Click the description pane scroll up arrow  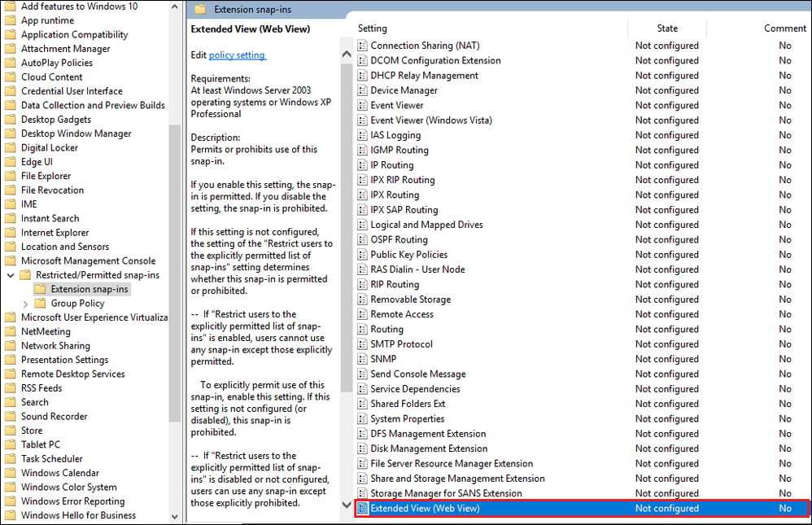(347, 54)
